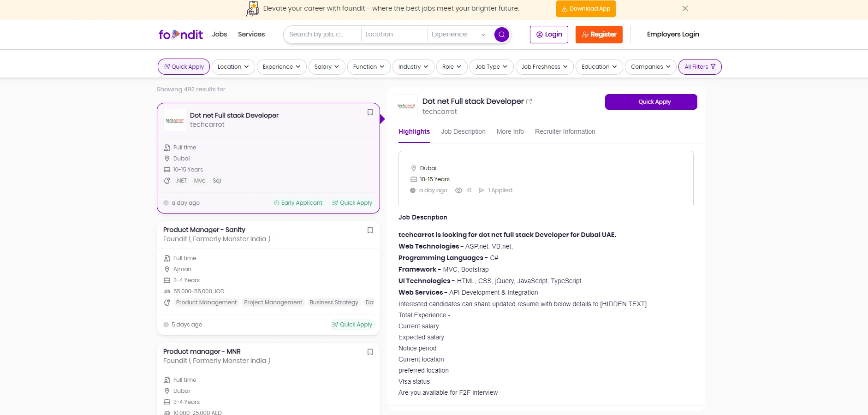Click the purple search magnifier button

point(502,35)
